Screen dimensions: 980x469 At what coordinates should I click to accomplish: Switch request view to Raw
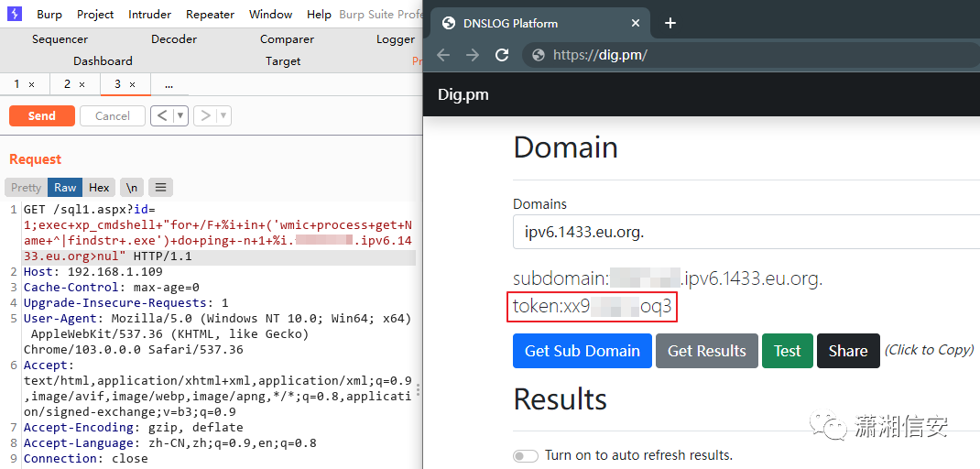pos(65,188)
